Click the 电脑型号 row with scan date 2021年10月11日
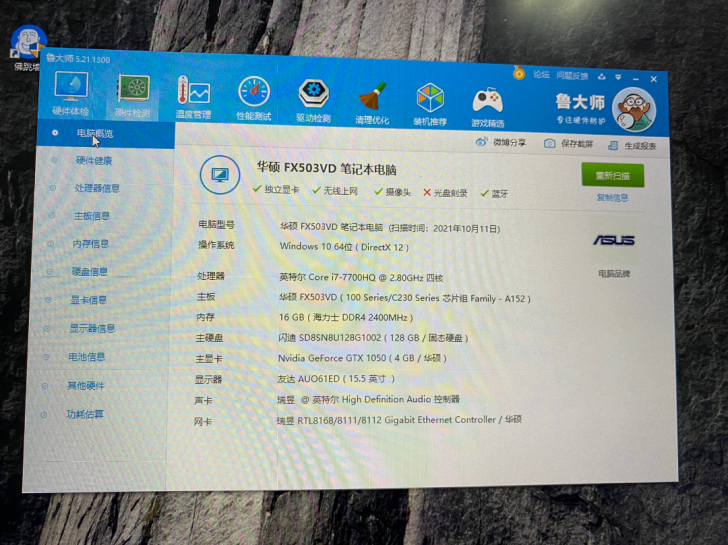This screenshot has height=545, width=728. (390, 228)
